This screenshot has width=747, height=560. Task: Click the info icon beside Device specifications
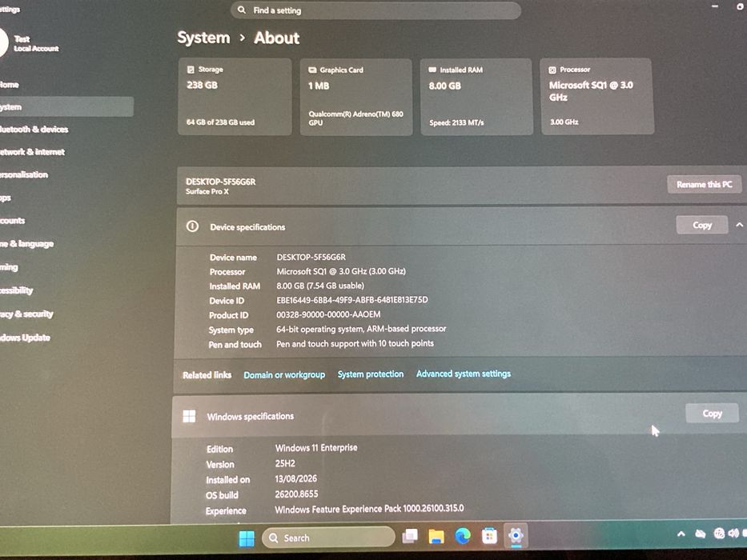click(192, 226)
